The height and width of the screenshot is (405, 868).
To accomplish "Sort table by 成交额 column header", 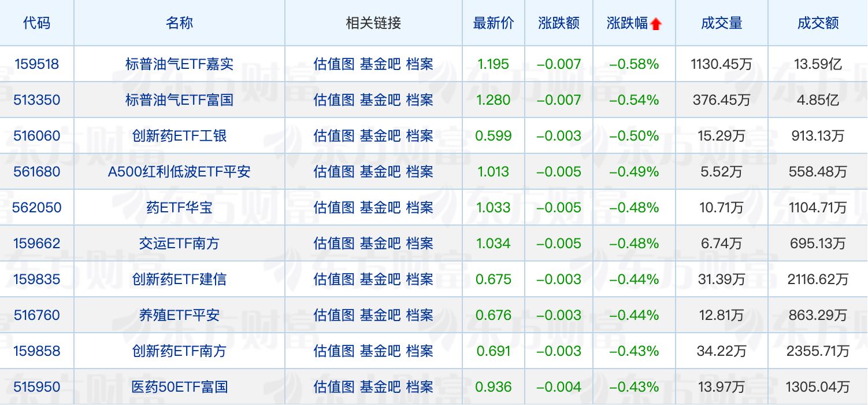I will click(x=817, y=23).
